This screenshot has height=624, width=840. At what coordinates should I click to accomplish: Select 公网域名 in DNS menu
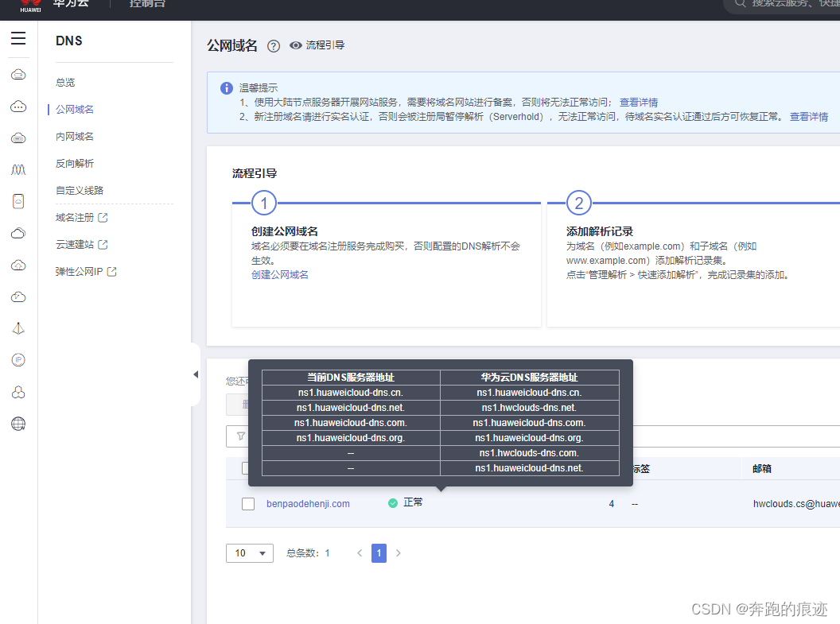[75, 109]
